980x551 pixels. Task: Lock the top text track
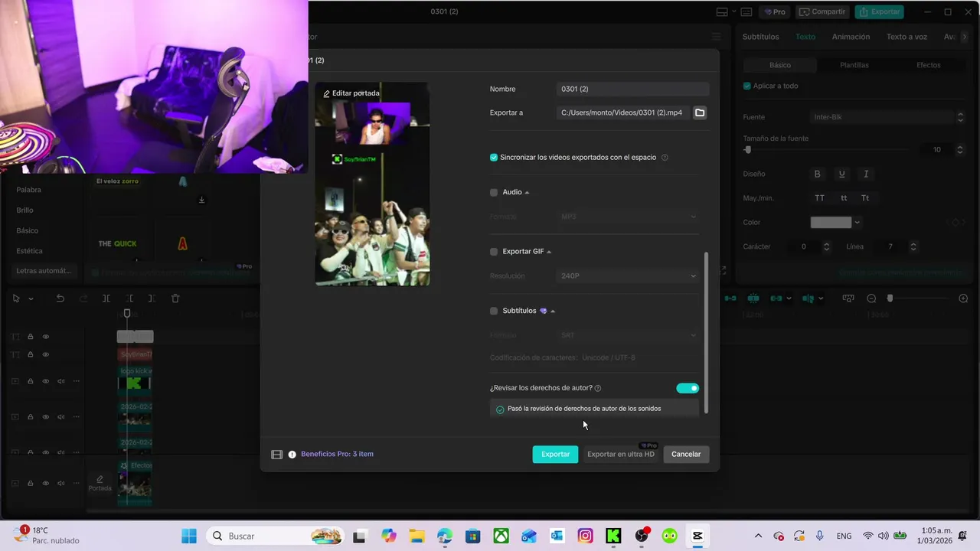[31, 337]
